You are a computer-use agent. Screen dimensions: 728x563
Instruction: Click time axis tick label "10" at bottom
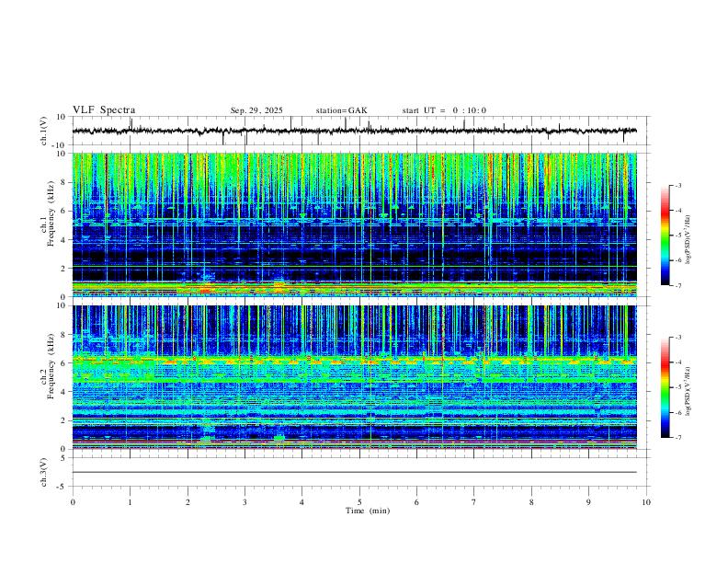[x=646, y=502]
